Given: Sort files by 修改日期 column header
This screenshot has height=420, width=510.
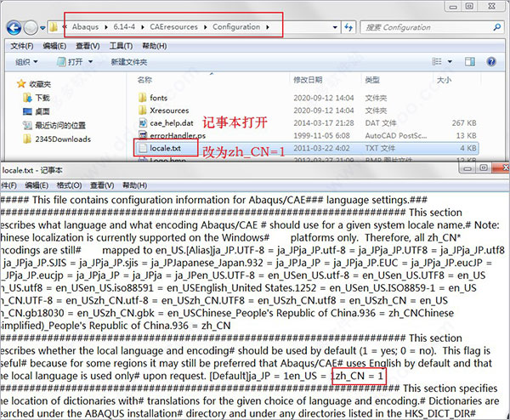Looking at the screenshot, I should click(x=308, y=80).
